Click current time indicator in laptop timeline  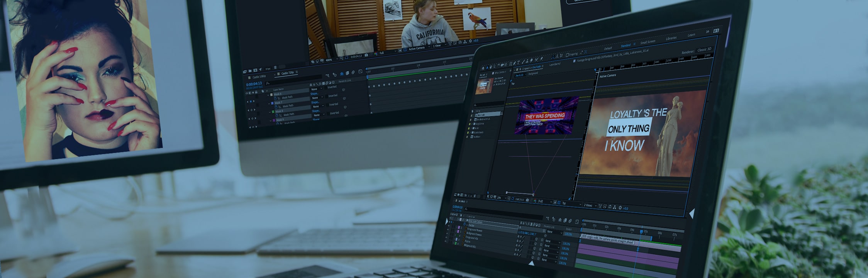(641, 232)
